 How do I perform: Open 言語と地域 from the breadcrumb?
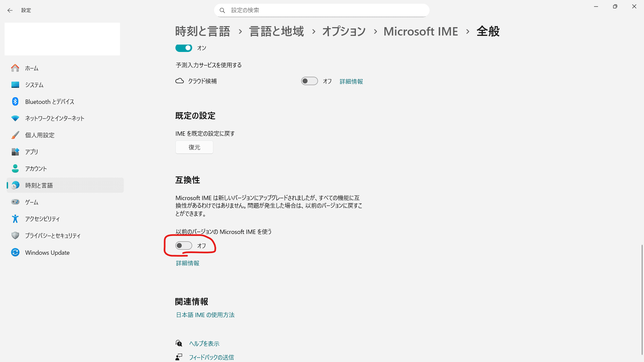(x=276, y=31)
